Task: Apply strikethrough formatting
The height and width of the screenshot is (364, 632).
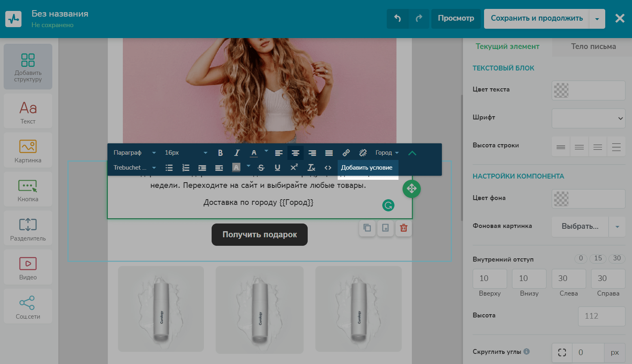Action: [261, 168]
